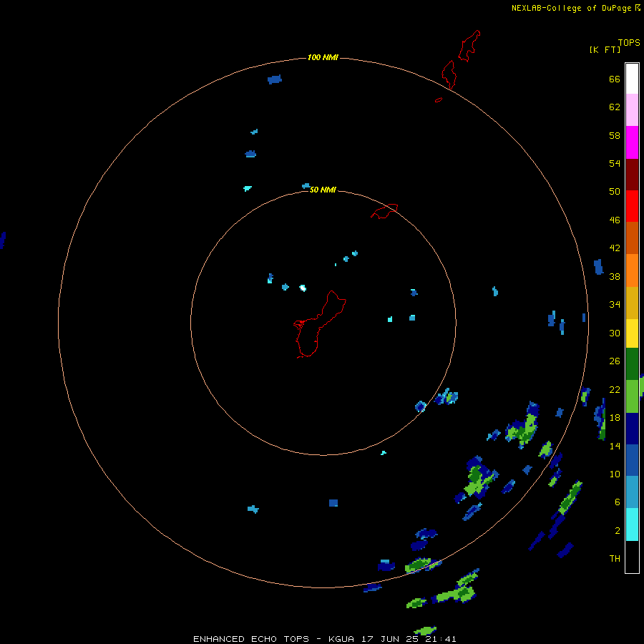Click the green echo at the bottom edge

(425, 630)
